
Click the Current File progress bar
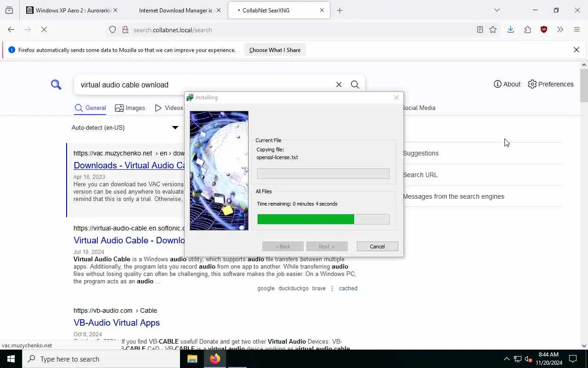tap(323, 173)
